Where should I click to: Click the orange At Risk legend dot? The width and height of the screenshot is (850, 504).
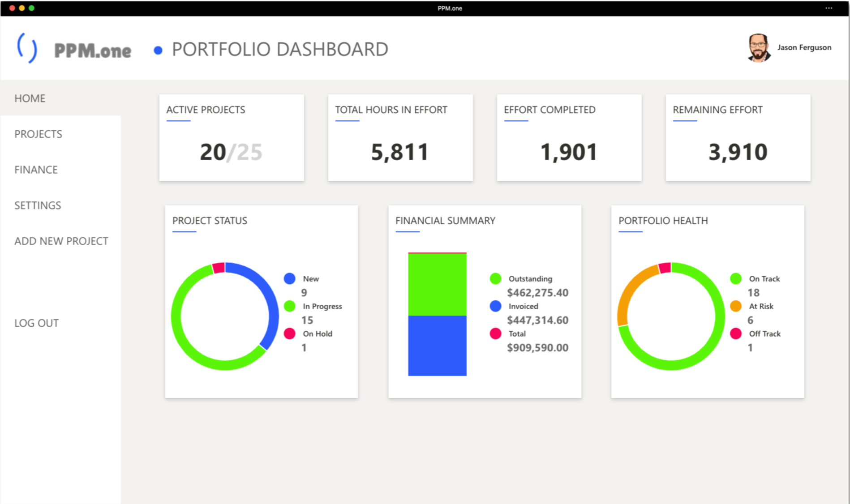[x=736, y=306]
